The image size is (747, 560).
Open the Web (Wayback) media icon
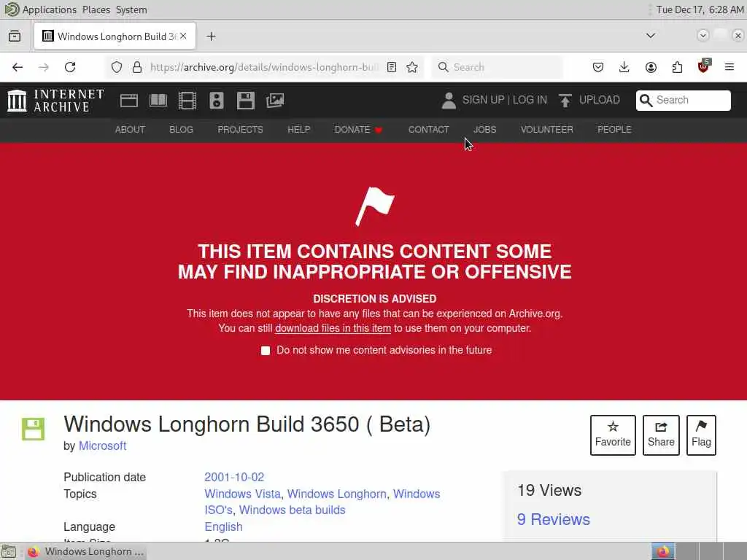pyautogui.click(x=128, y=101)
